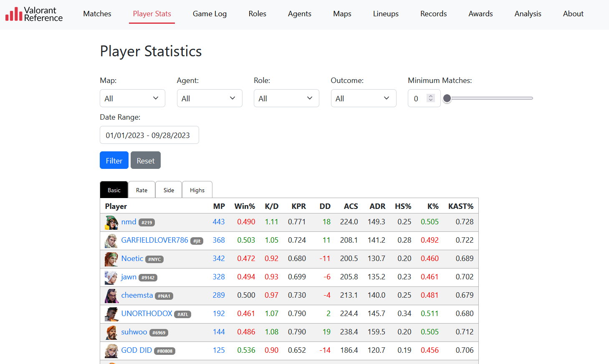Open jawn's player profile link
This screenshot has height=364, width=609.
(x=129, y=277)
